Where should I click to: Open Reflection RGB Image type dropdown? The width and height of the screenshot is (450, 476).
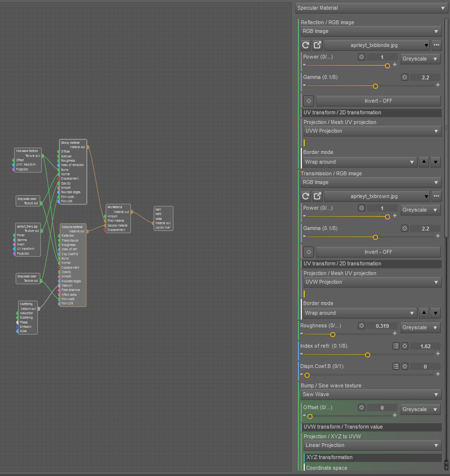pyautogui.click(x=371, y=31)
